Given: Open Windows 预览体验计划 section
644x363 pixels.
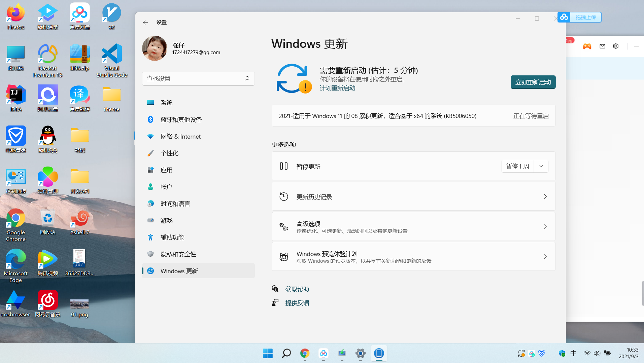Looking at the screenshot, I should (x=413, y=257).
